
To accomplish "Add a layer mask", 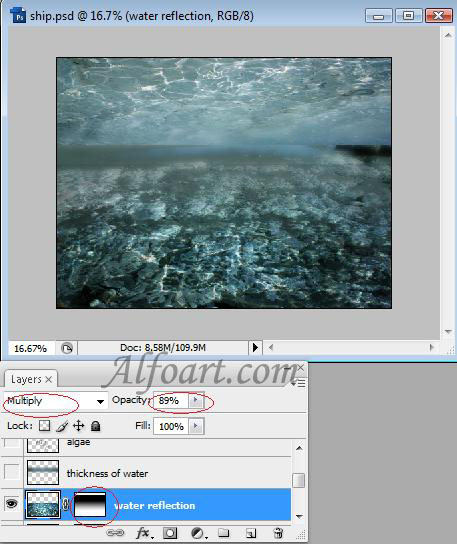I will (170, 533).
